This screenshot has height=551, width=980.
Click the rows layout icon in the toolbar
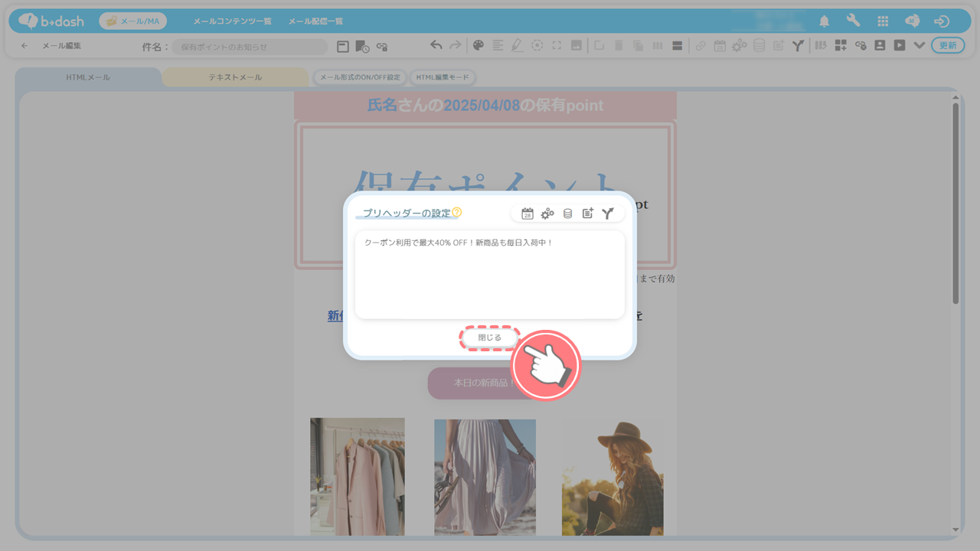678,46
